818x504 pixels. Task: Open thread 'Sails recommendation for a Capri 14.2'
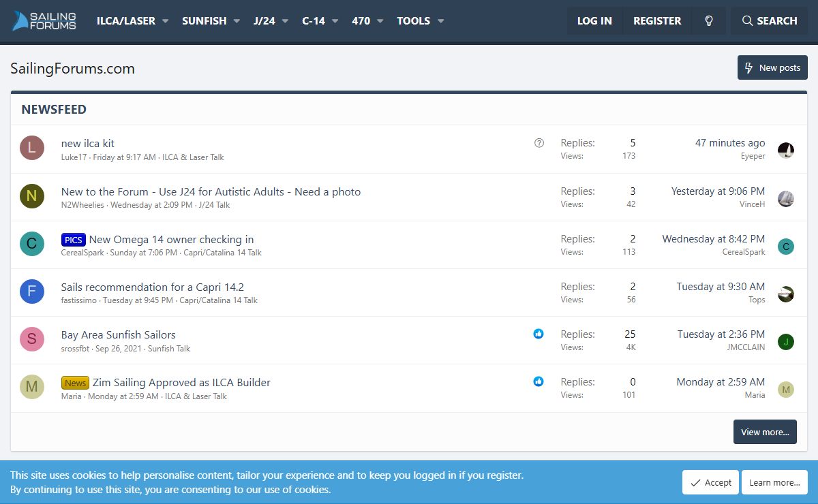[152, 287]
